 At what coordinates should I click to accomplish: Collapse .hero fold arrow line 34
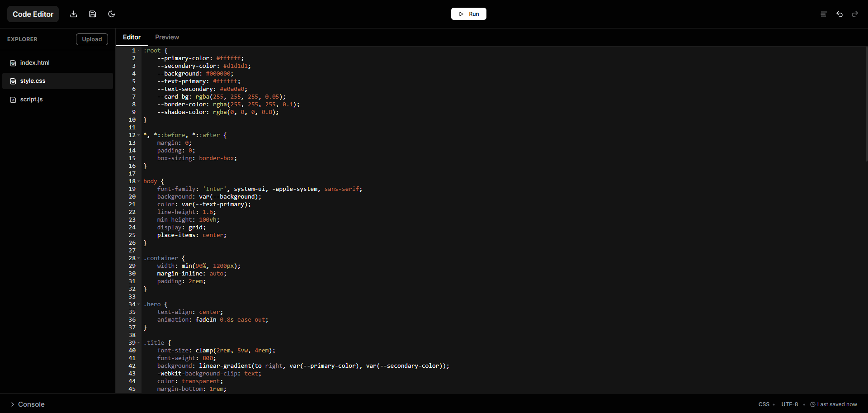139,304
